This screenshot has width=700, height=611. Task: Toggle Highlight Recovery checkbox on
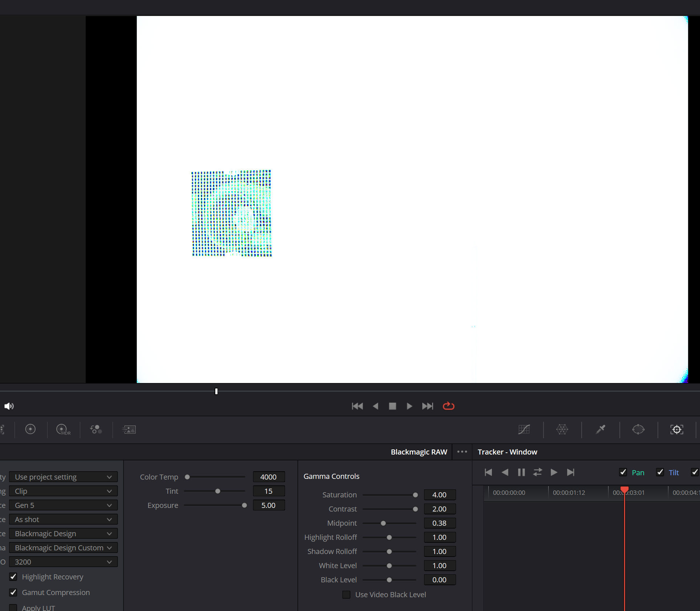13,576
